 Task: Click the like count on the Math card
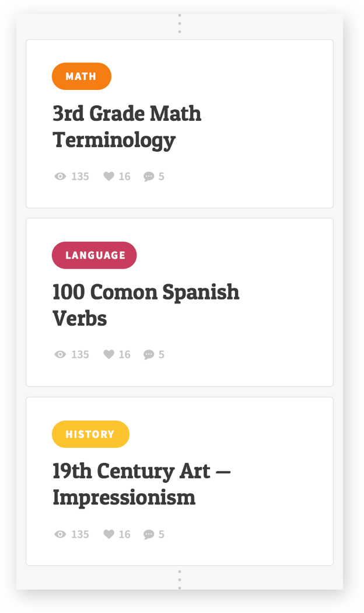point(125,176)
